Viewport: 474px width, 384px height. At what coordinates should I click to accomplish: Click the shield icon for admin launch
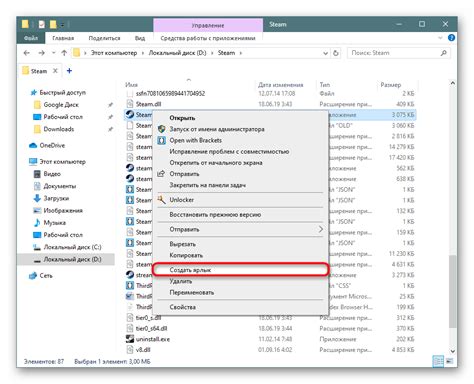point(161,129)
